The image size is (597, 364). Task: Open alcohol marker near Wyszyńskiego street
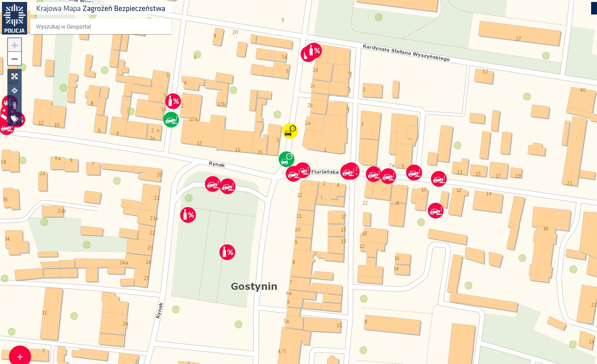tap(314, 51)
